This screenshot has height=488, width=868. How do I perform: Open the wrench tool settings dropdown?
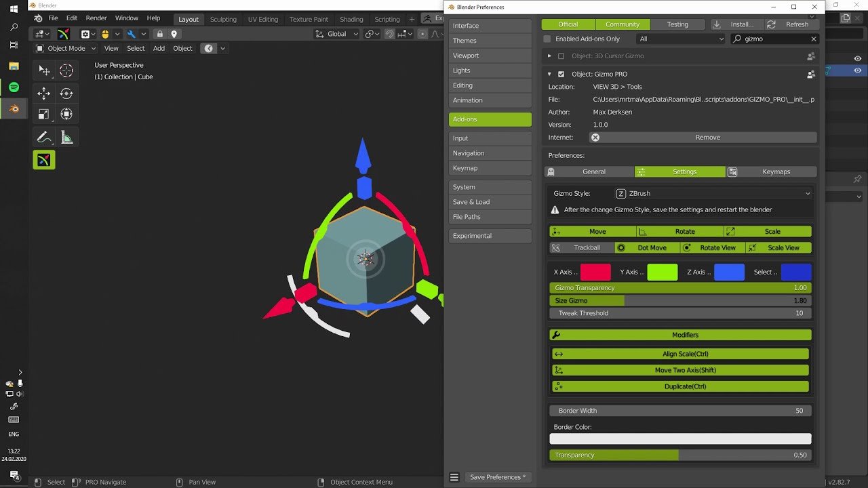[136, 34]
